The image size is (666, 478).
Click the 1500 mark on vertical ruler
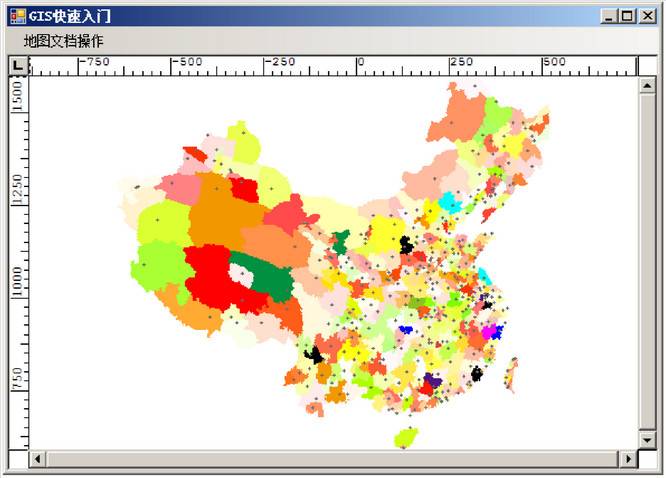pos(17,96)
